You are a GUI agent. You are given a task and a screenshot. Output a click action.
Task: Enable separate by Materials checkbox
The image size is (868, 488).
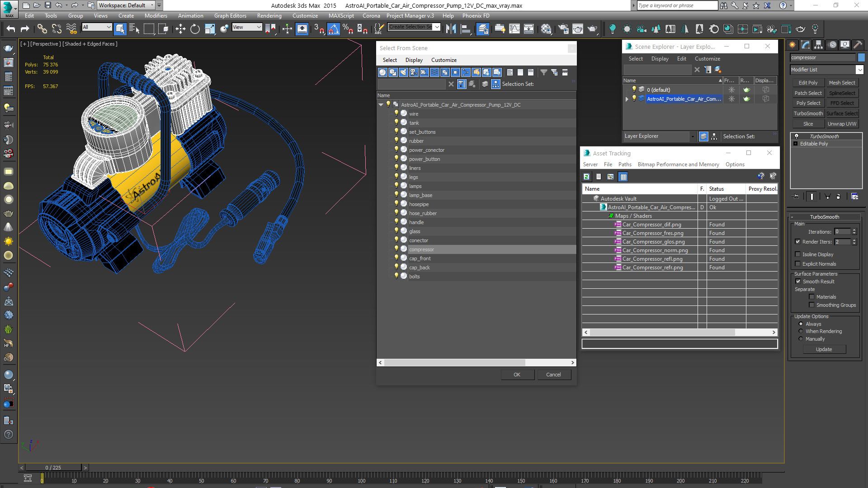coord(811,297)
